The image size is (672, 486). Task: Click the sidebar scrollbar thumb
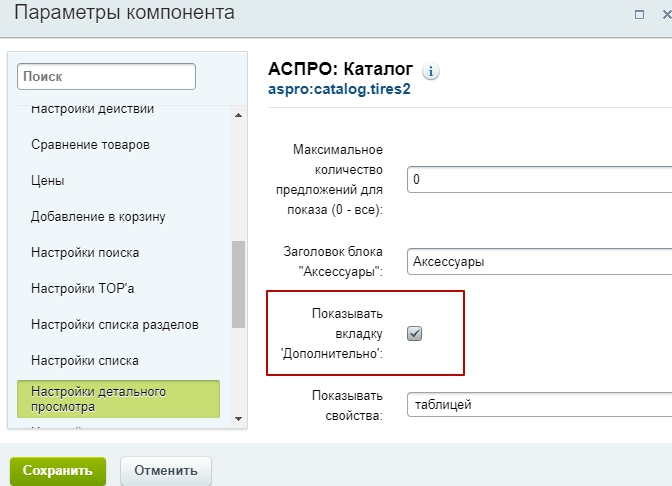(238, 284)
